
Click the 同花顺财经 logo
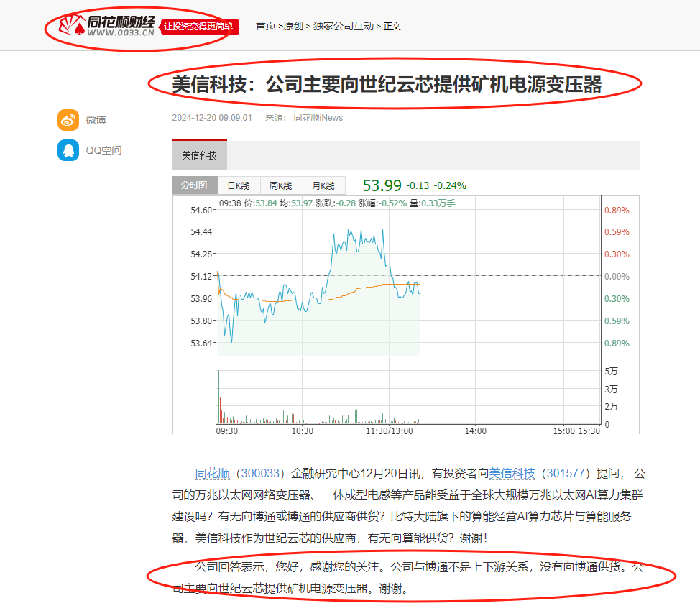tap(107, 25)
